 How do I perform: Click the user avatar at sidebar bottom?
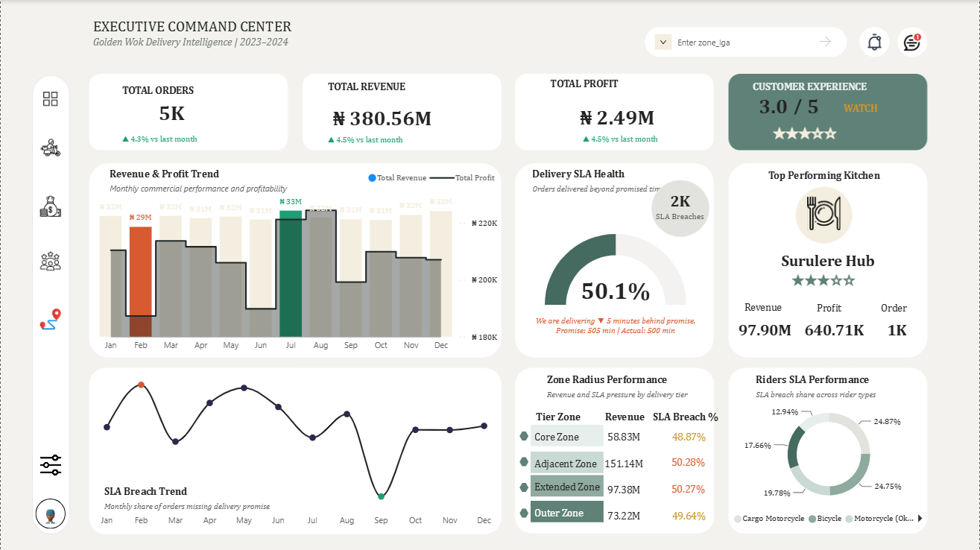click(x=51, y=513)
